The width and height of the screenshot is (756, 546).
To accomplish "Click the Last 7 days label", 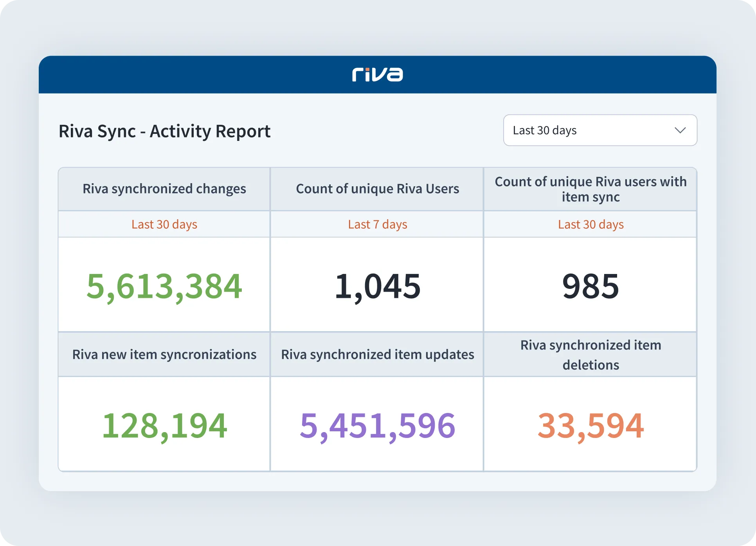I will (378, 224).
